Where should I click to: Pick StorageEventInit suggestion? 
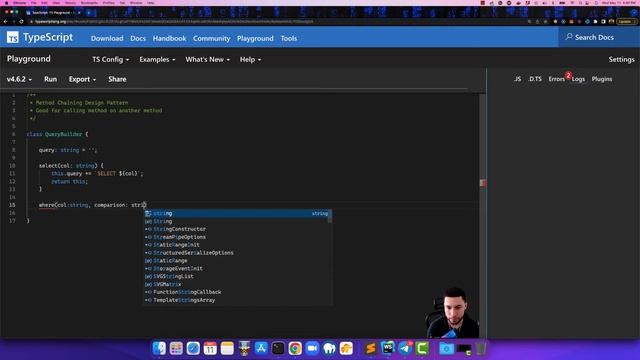(237, 269)
